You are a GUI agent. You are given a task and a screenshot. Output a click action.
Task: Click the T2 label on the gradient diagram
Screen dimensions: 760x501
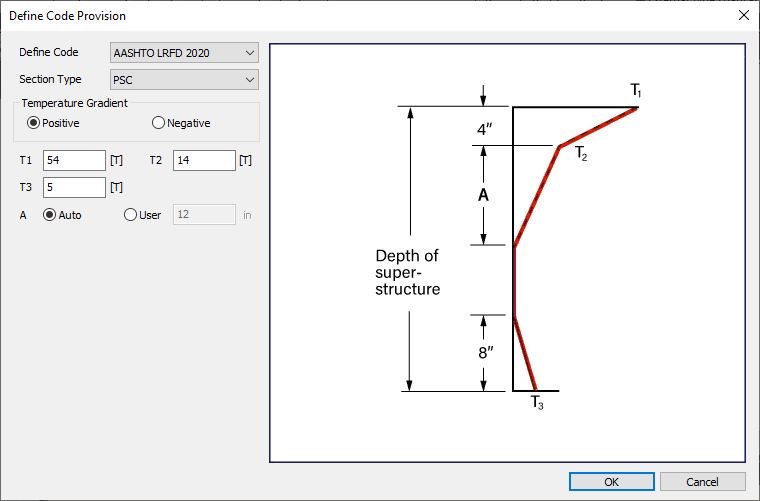[581, 155]
